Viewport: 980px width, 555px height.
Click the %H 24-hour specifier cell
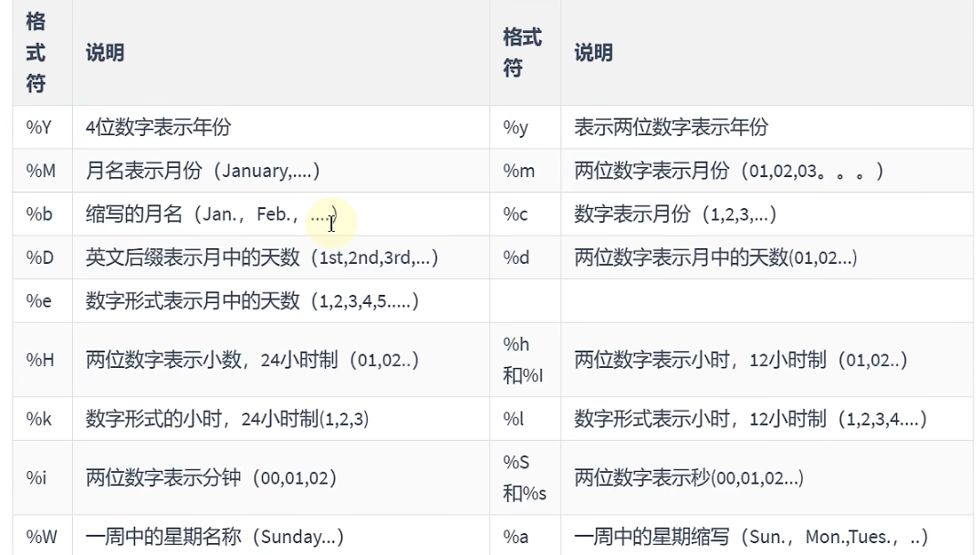pyautogui.click(x=40, y=360)
